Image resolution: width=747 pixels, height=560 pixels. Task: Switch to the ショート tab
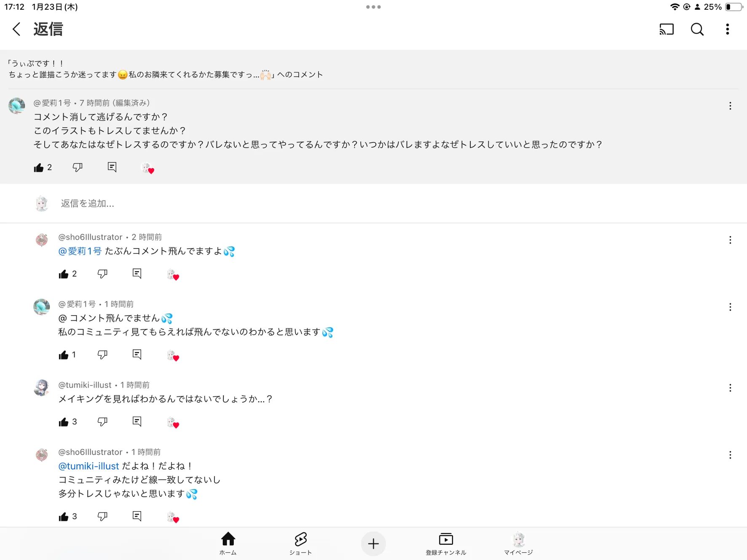[x=300, y=544]
